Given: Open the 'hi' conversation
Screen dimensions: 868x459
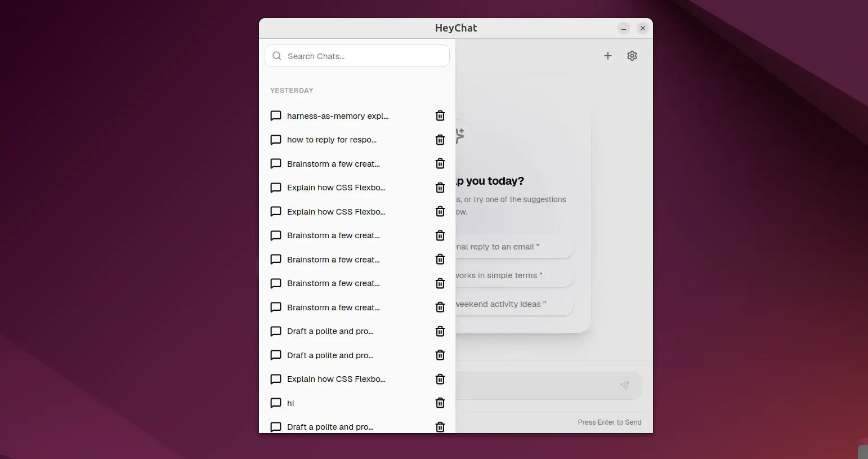Looking at the screenshot, I should 290,403.
